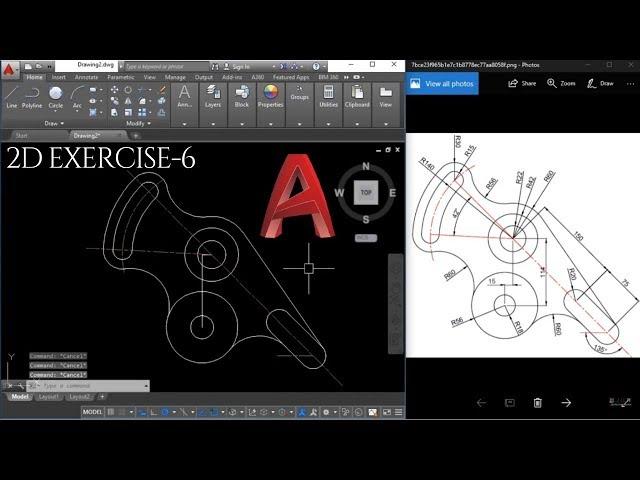640x480 pixels.
Task: Expand the Modify panel
Action: (x=138, y=123)
